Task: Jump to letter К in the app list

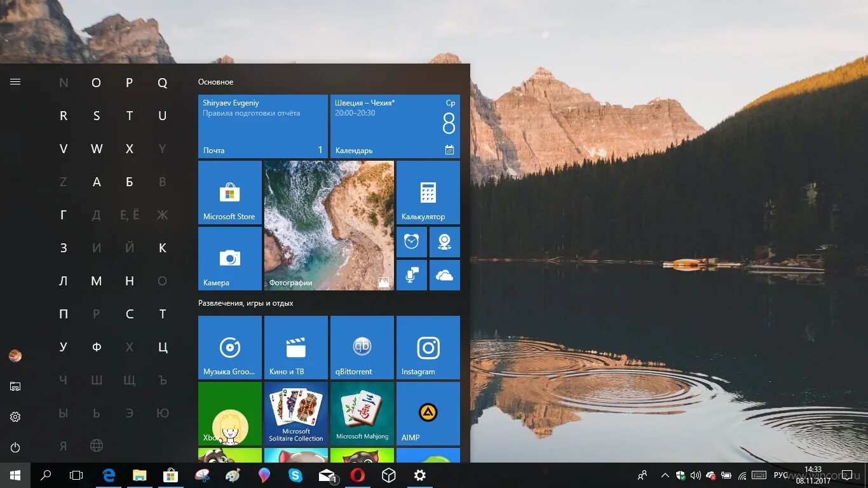Action: coord(163,247)
